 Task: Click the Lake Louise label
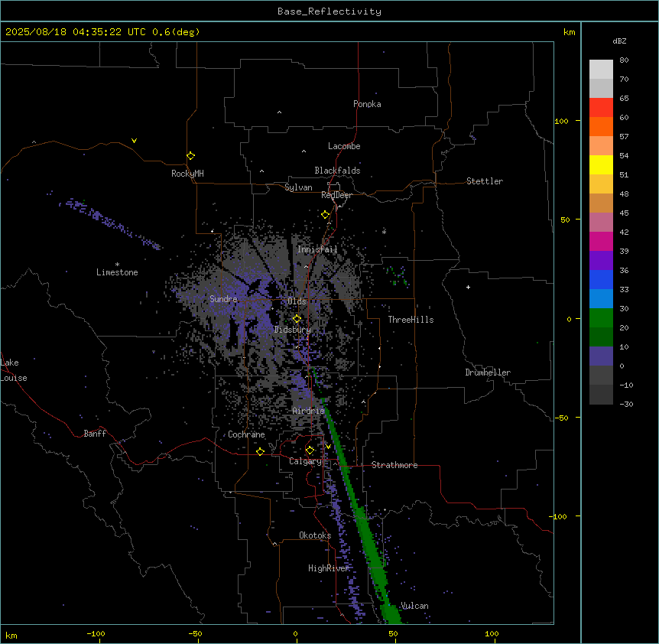(14, 370)
